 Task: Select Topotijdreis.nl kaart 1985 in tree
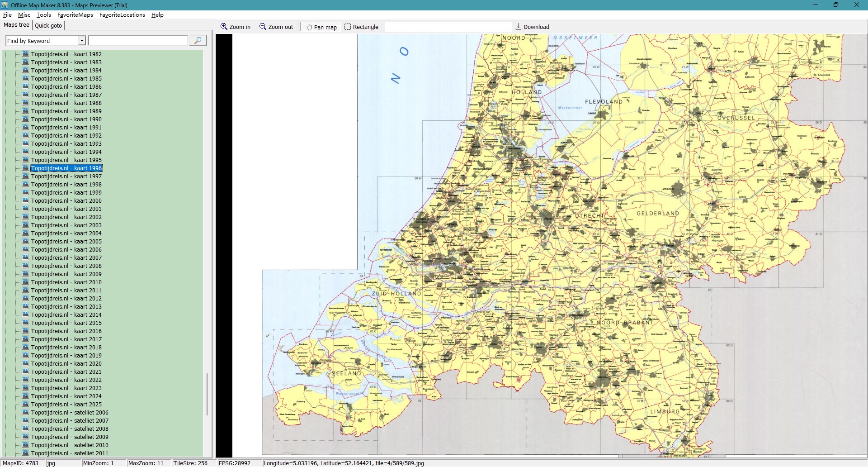click(66, 78)
